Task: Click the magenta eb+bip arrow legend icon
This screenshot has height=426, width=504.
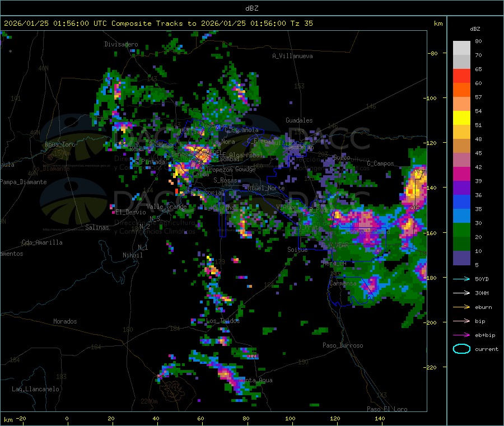Action: click(461, 335)
